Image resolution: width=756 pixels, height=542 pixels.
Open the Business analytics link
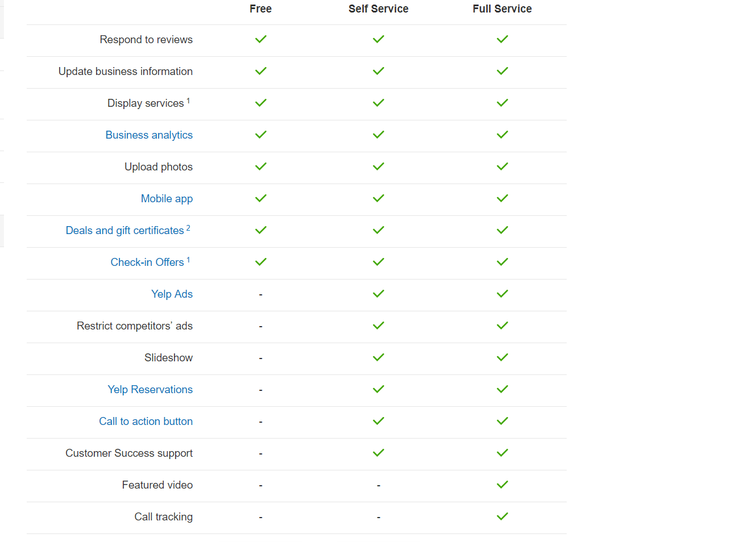[x=149, y=135]
